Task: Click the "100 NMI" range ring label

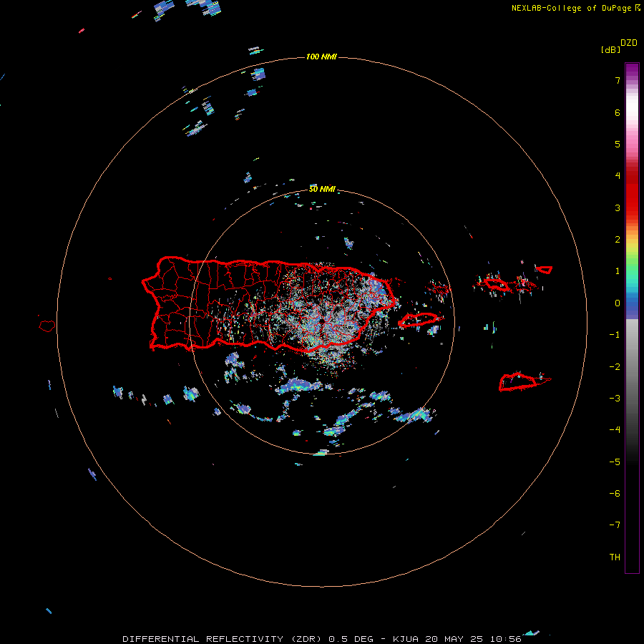Action: click(321, 57)
